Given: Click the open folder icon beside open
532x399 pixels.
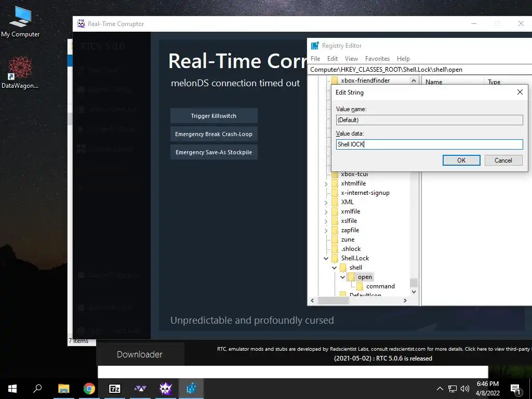Looking at the screenshot, I should pos(351,277).
